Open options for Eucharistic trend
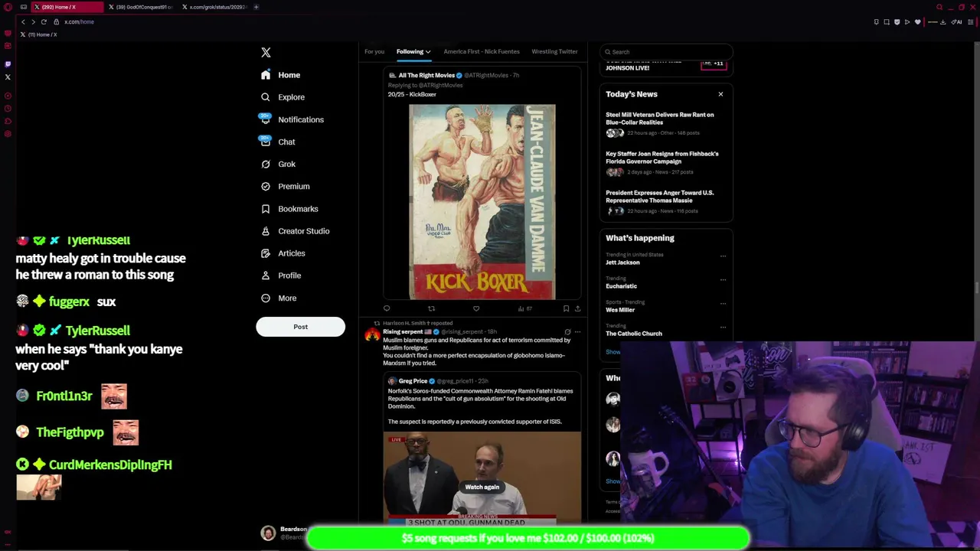Image resolution: width=980 pixels, height=551 pixels. tap(723, 280)
